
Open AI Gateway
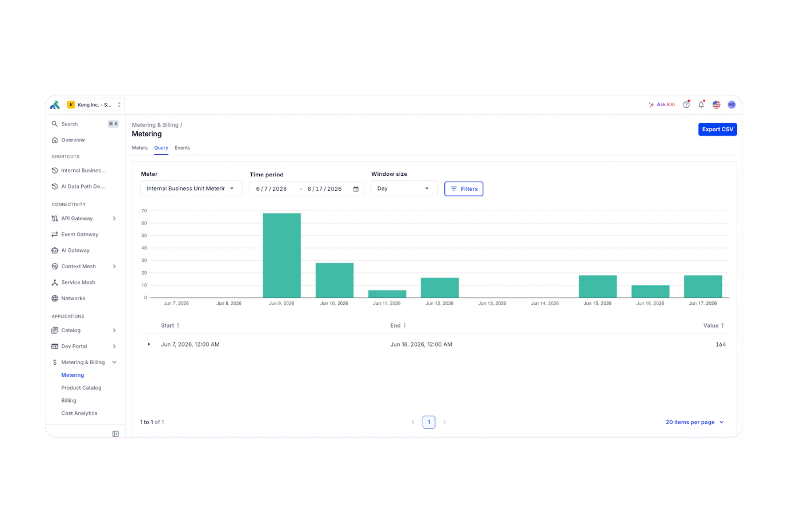[x=75, y=251]
